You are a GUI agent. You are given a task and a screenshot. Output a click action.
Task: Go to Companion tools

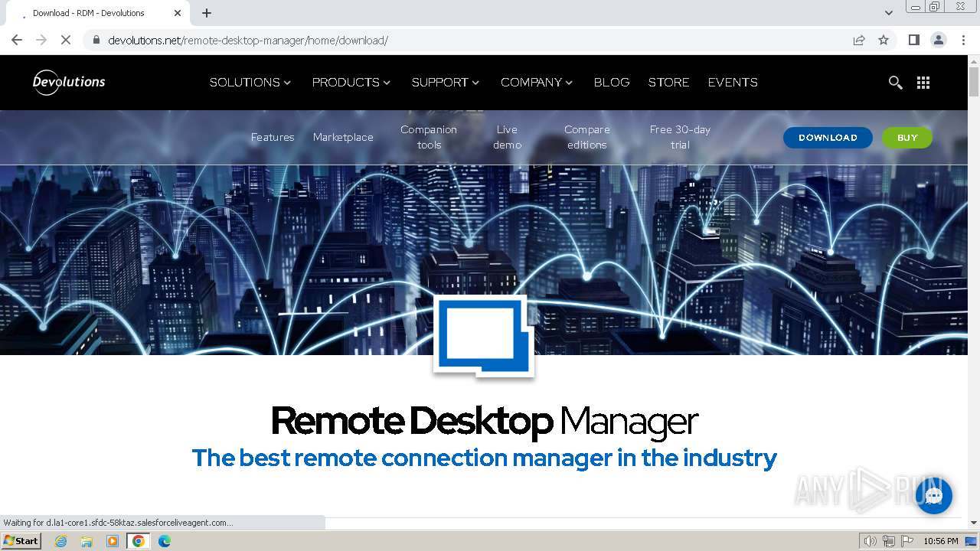coord(429,137)
